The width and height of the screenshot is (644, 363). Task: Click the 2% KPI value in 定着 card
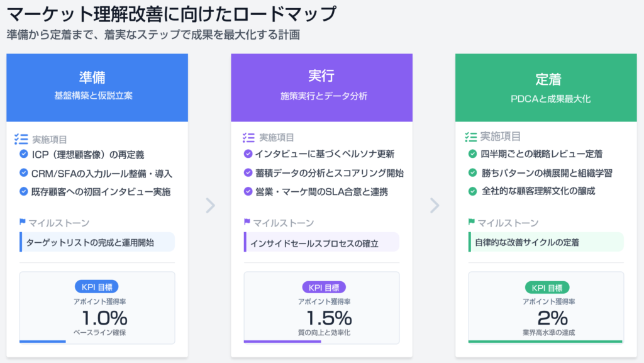pos(548,317)
